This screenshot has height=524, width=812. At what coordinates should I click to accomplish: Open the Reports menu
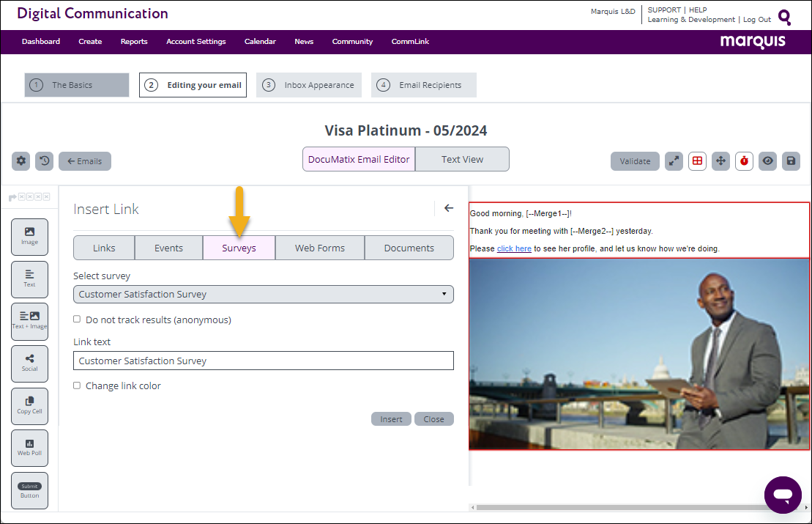(x=134, y=42)
